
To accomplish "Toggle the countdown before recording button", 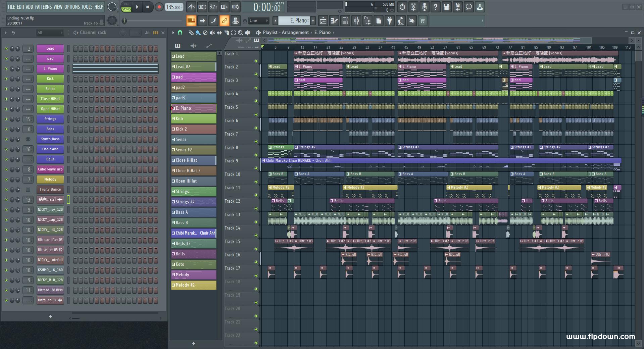I will coord(213,7).
